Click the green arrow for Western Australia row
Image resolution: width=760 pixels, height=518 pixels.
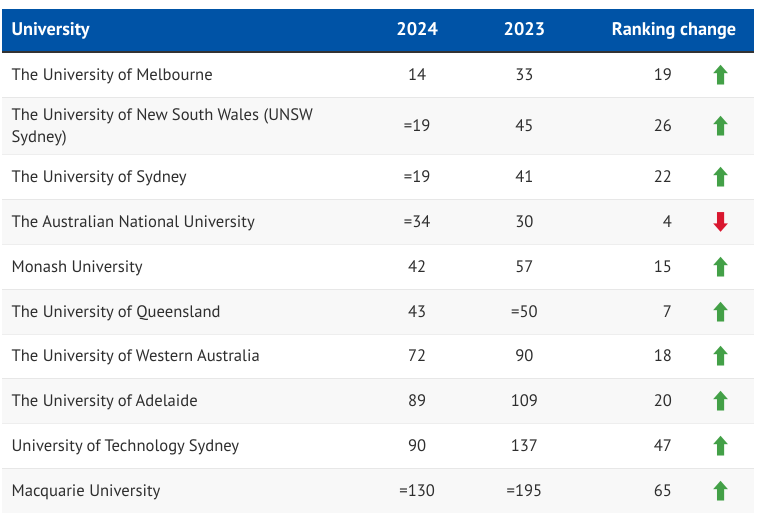(x=720, y=356)
